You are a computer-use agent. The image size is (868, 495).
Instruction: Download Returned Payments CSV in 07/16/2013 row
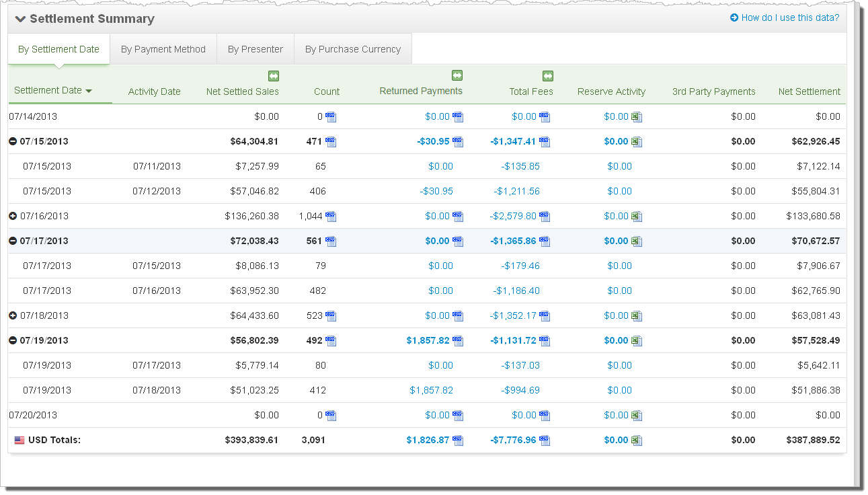pyautogui.click(x=458, y=217)
